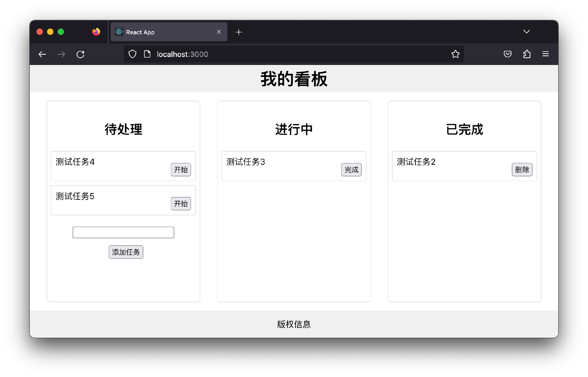Viewport: 588px width, 377px height.
Task: Close the React App tab
Action: pyautogui.click(x=219, y=32)
